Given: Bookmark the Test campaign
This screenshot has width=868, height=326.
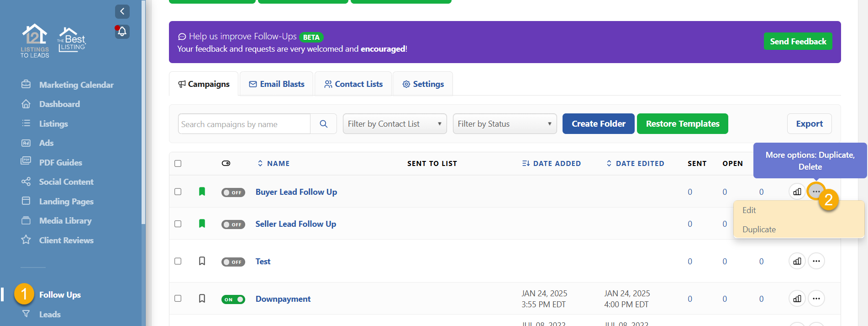Looking at the screenshot, I should (202, 261).
